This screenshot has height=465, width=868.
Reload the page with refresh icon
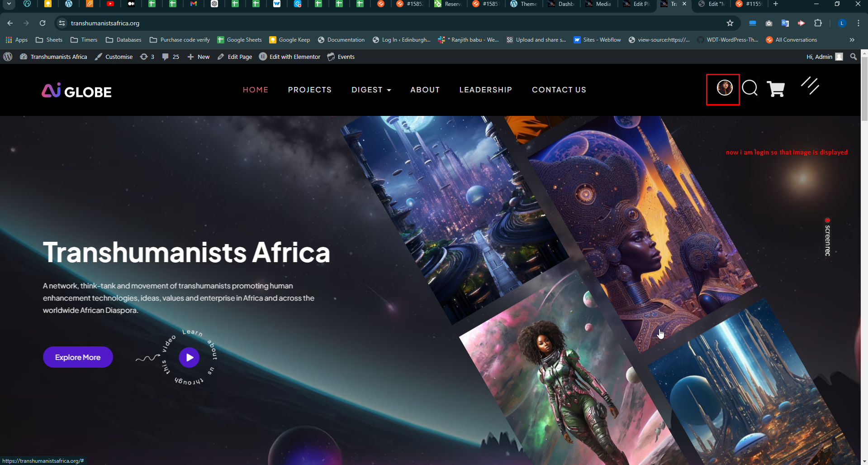tap(43, 23)
